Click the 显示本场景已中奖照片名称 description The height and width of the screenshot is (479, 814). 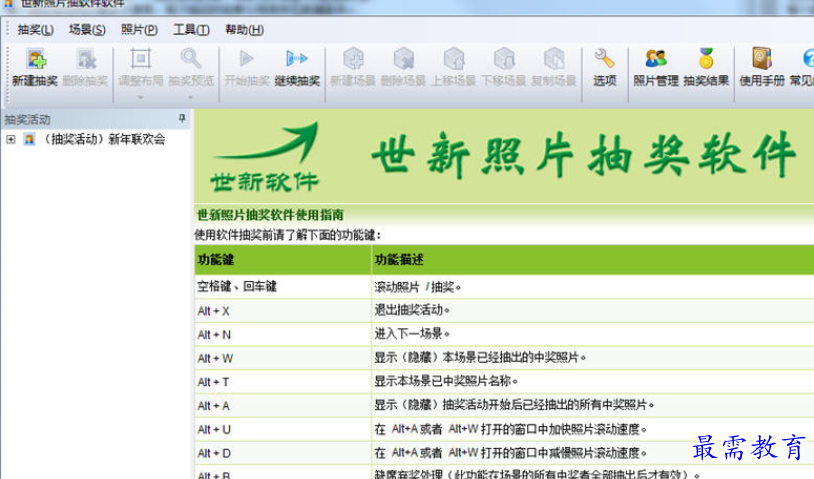pos(446,381)
